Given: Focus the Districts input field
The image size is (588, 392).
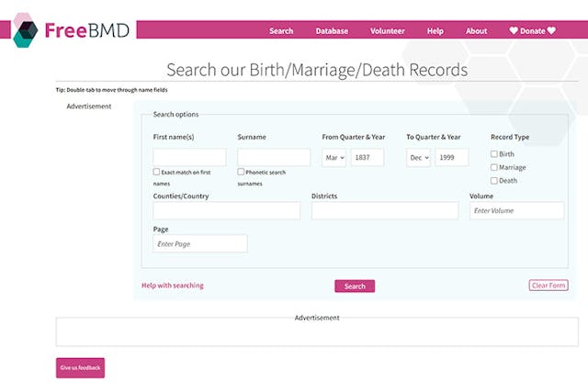Looking at the screenshot, I should (x=385, y=211).
